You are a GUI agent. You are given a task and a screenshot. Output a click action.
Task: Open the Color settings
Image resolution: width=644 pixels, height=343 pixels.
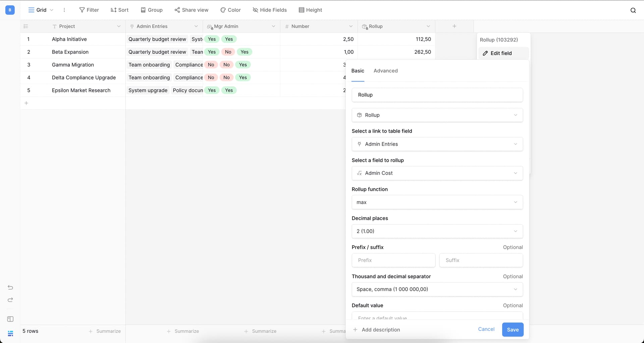click(x=230, y=10)
